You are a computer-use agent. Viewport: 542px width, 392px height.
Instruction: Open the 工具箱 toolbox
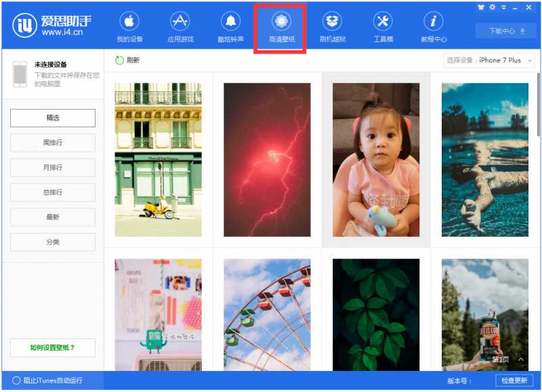(383, 27)
